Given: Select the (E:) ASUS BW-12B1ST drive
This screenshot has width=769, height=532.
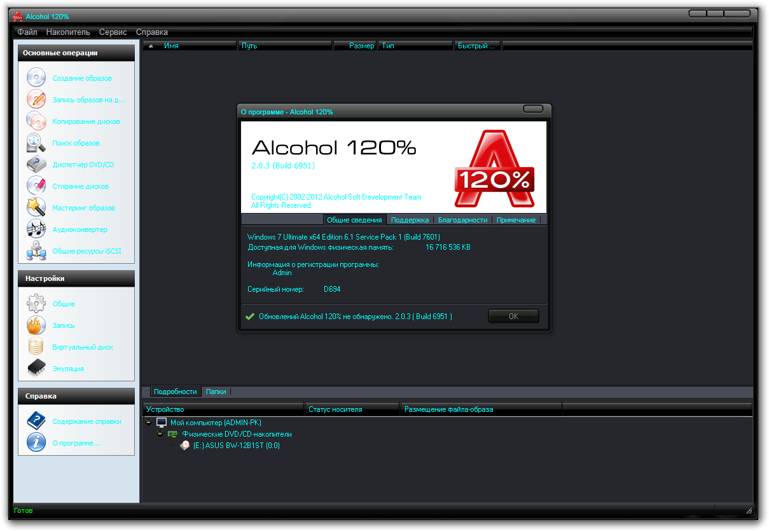Looking at the screenshot, I should pyautogui.click(x=237, y=446).
